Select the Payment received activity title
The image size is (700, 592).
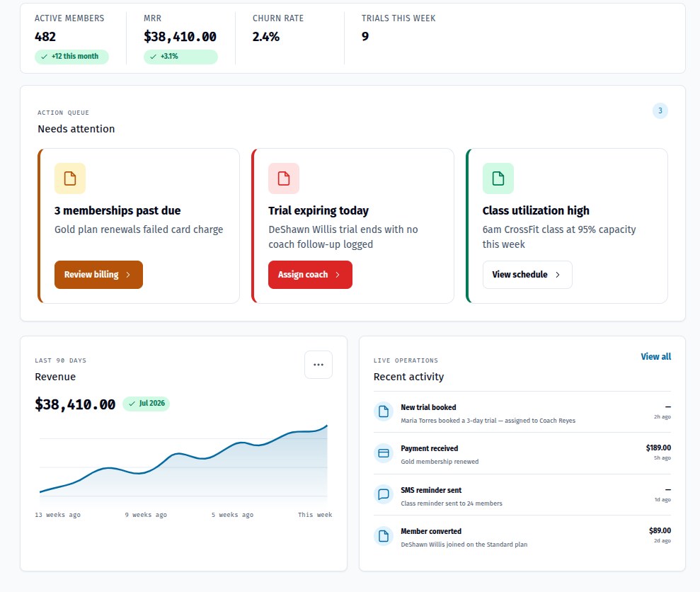[x=429, y=448]
